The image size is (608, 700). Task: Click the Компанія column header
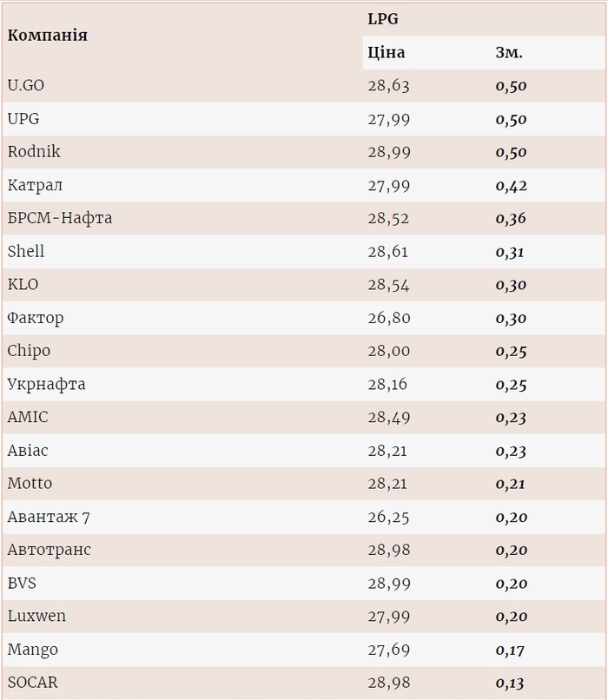pyautogui.click(x=48, y=36)
